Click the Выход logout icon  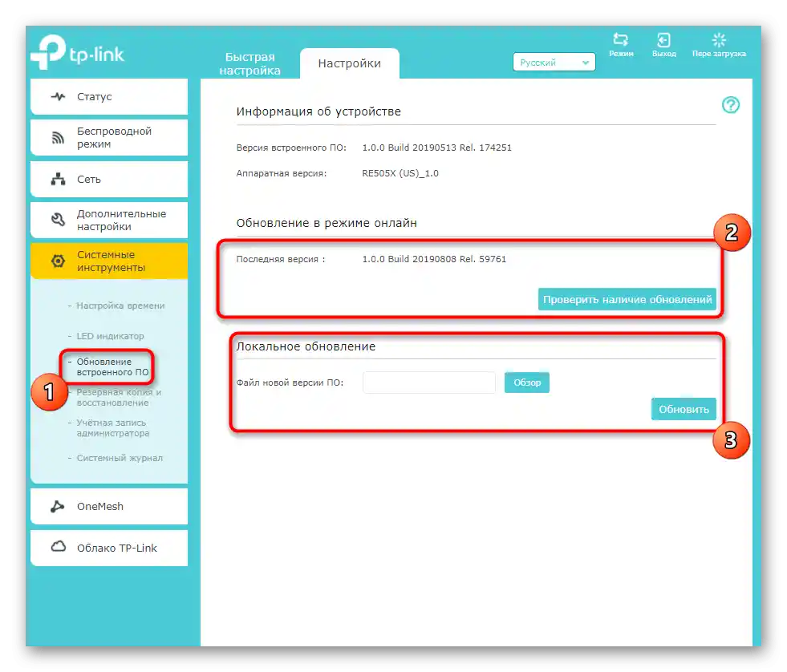pyautogui.click(x=663, y=39)
